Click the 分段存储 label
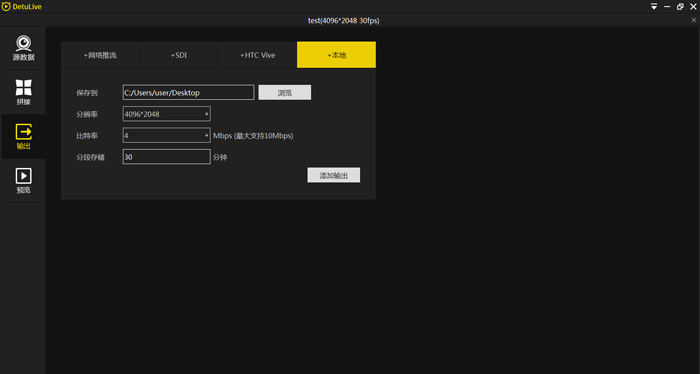700x374 pixels. click(90, 157)
